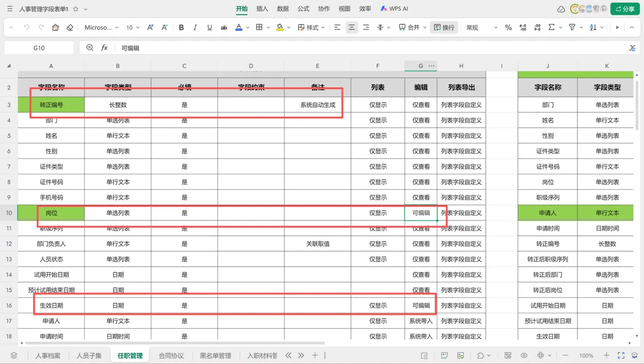Toggle the eye reading-mode icon in status bar
This screenshot has width=644, height=364.
tap(524, 355)
